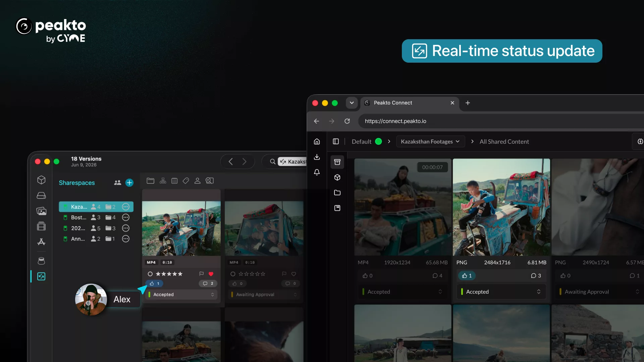Select the archive box icon in Connect sidebar
644x362 pixels.
[337, 162]
